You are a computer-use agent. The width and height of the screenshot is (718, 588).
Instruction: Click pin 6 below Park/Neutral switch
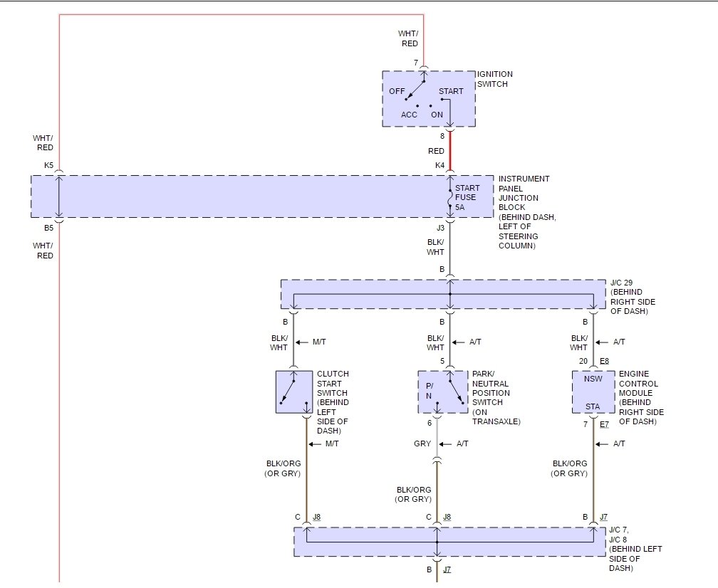click(430, 424)
